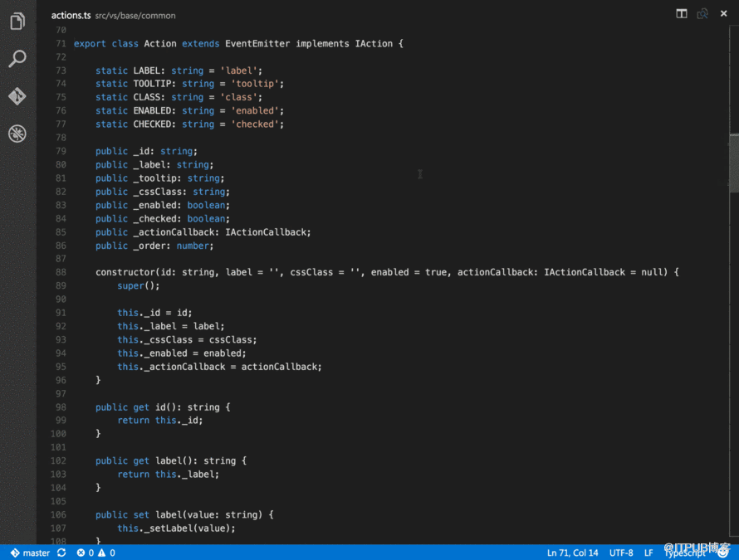Click the return keyword on line 103
This screenshot has width=739, height=560.
coord(134,475)
